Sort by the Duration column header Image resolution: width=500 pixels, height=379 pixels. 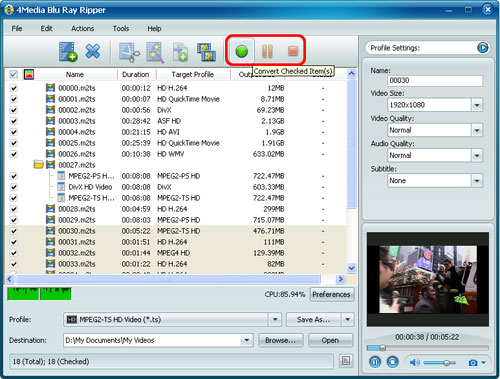coord(136,74)
